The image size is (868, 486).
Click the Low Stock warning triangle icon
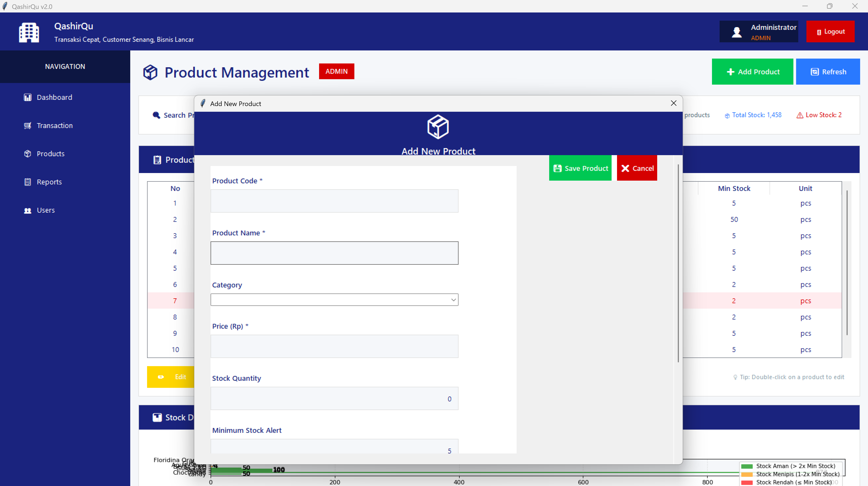pyautogui.click(x=800, y=115)
